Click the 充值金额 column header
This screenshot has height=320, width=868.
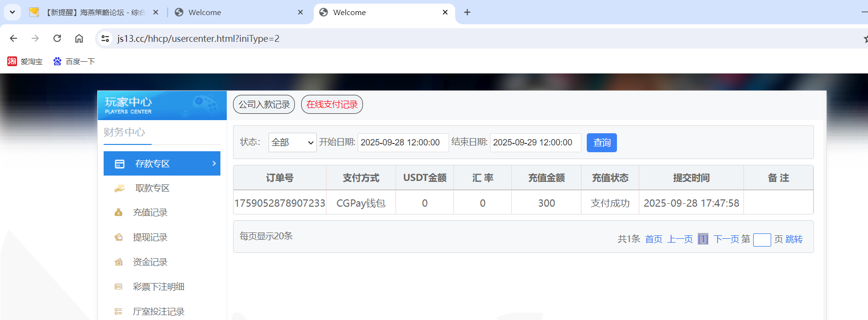click(546, 178)
